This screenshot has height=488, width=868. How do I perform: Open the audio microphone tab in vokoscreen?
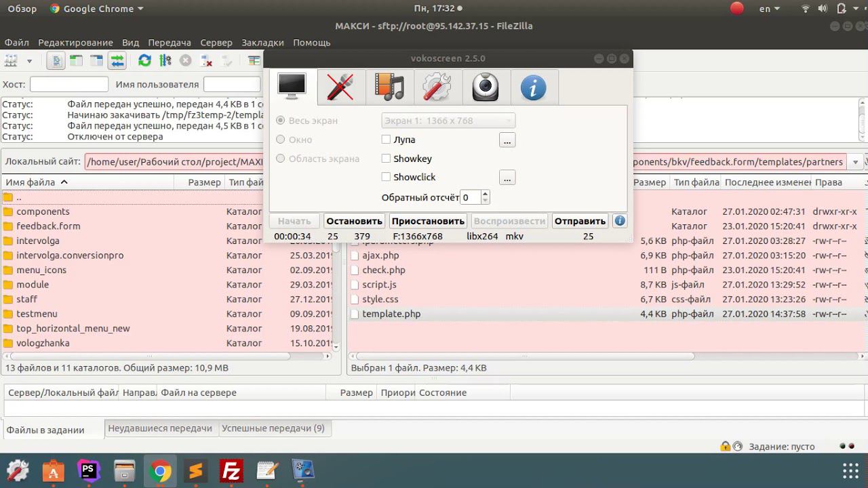pos(340,87)
